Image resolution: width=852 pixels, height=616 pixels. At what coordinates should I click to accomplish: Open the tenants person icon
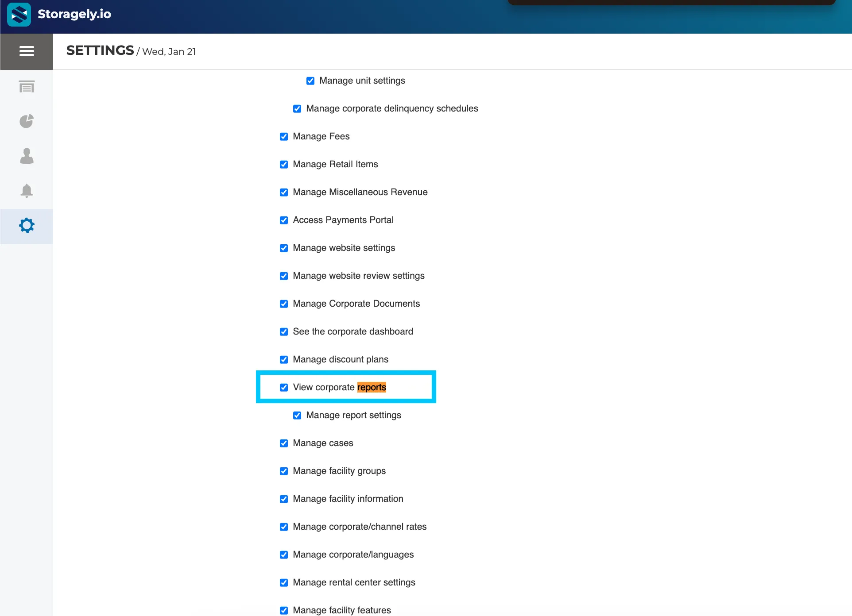pyautogui.click(x=27, y=156)
